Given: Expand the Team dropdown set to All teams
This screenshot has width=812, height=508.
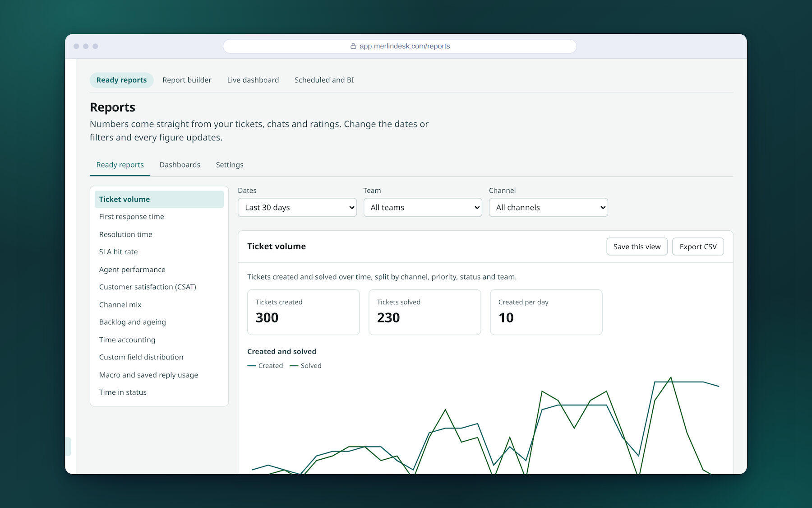Looking at the screenshot, I should 423,207.
